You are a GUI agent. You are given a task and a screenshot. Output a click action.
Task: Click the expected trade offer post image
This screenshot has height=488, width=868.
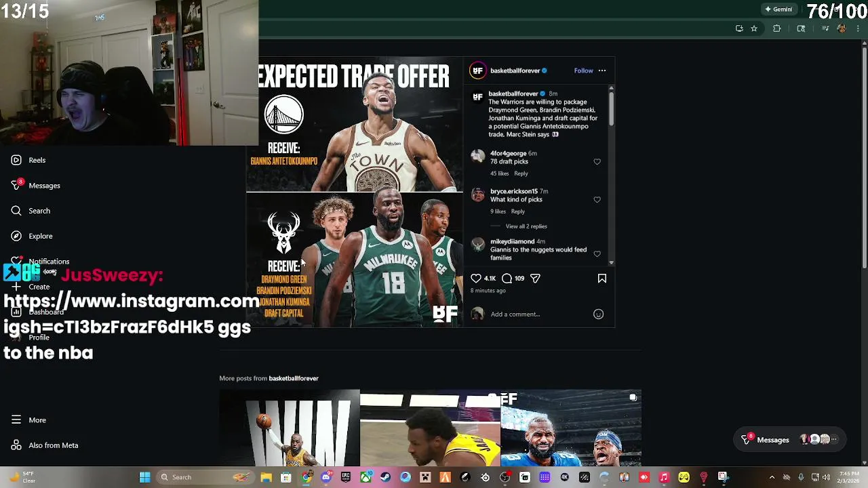(354, 192)
